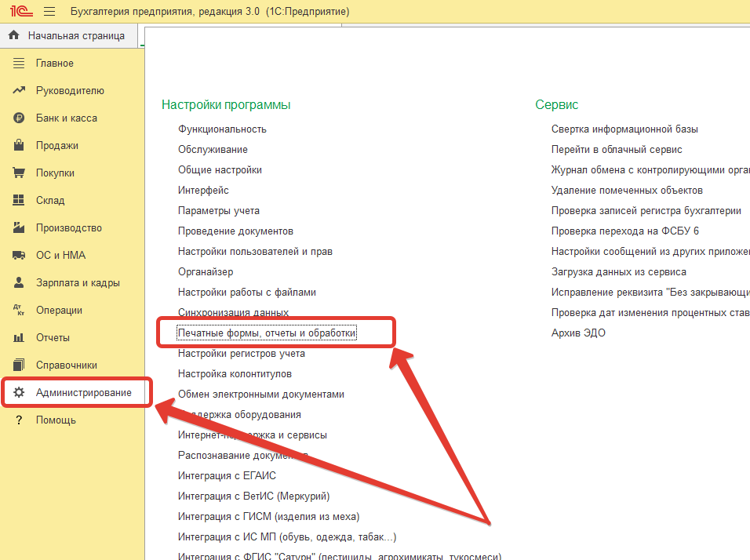
Task: Open Интеграция с ГИСМ (изделия из меха)
Action: coord(268,517)
